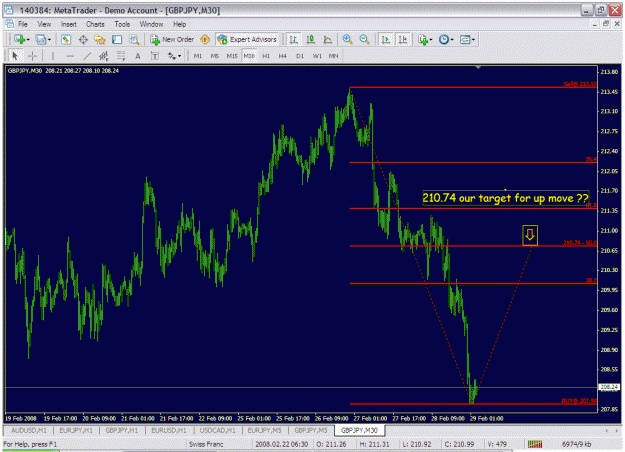This screenshot has height=452, width=625.
Task: Toggle chart Auto Scroll
Action: (x=385, y=39)
